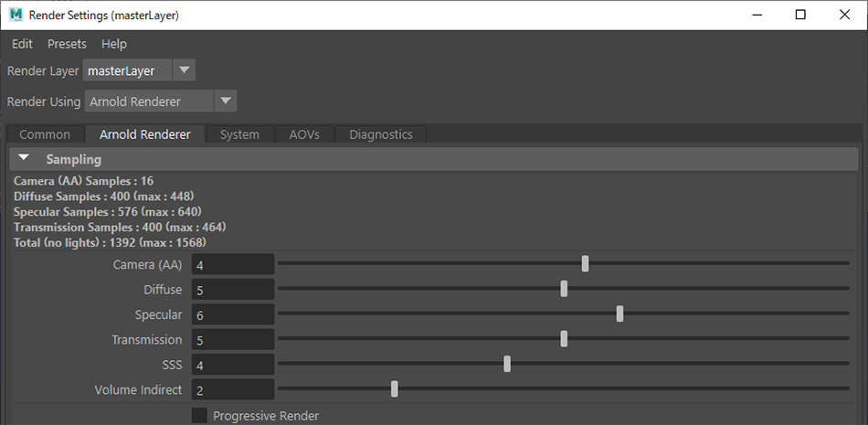Click the 'Total (no lights) : 1392' text
Image resolution: width=868 pixels, height=425 pixels.
76,242
